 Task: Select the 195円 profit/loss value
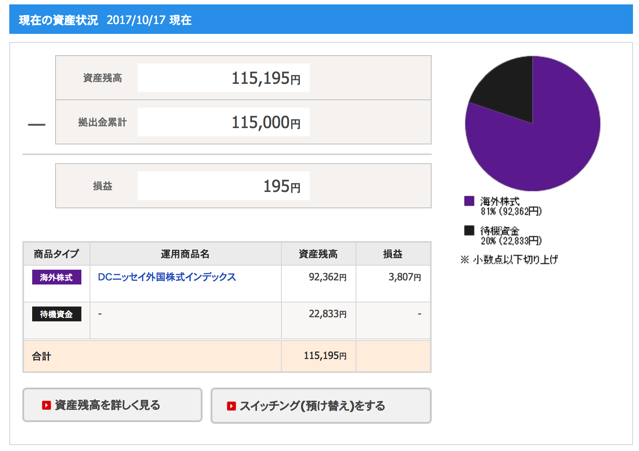tap(282, 186)
